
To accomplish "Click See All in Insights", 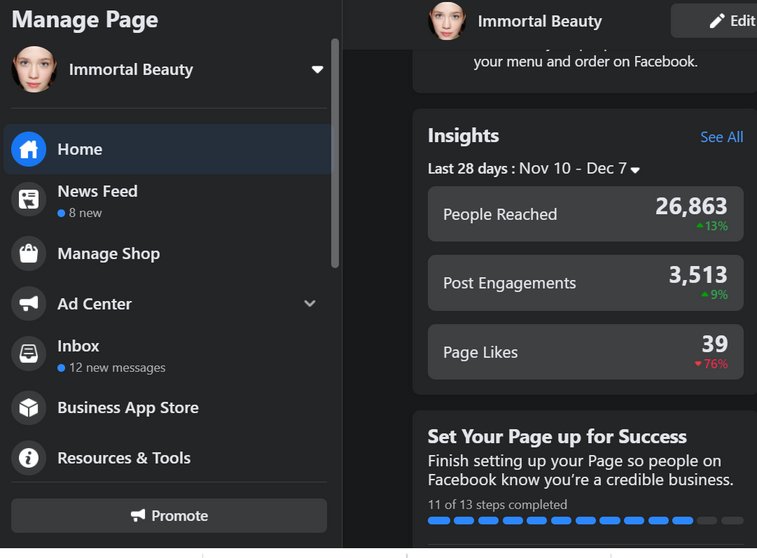I will coord(722,137).
